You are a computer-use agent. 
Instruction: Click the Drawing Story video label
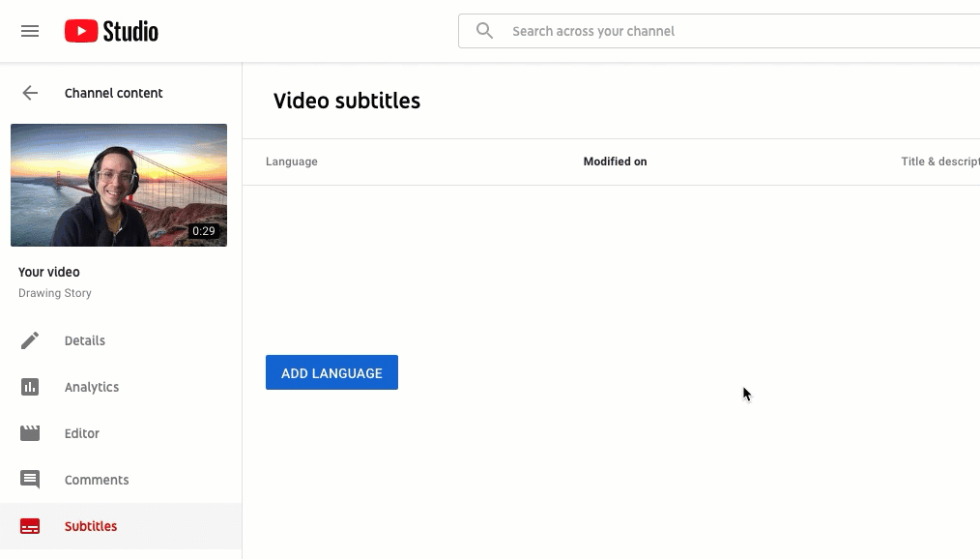pyautogui.click(x=55, y=293)
